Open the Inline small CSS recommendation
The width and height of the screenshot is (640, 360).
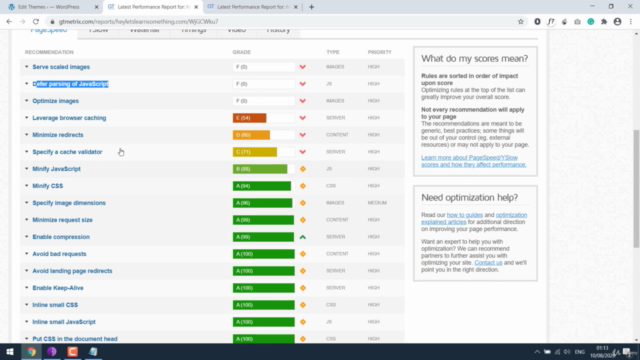(55, 305)
